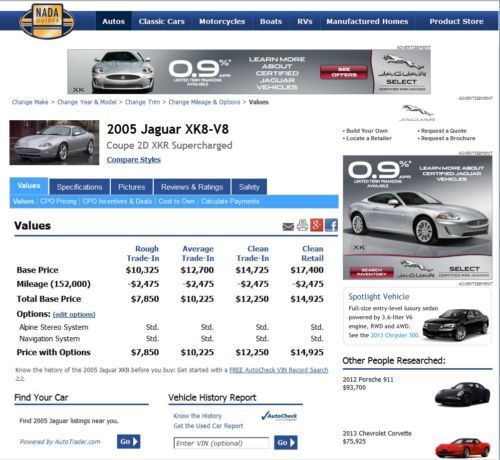Click See Offers in top banner ad
500x460 pixels.
click(344, 72)
